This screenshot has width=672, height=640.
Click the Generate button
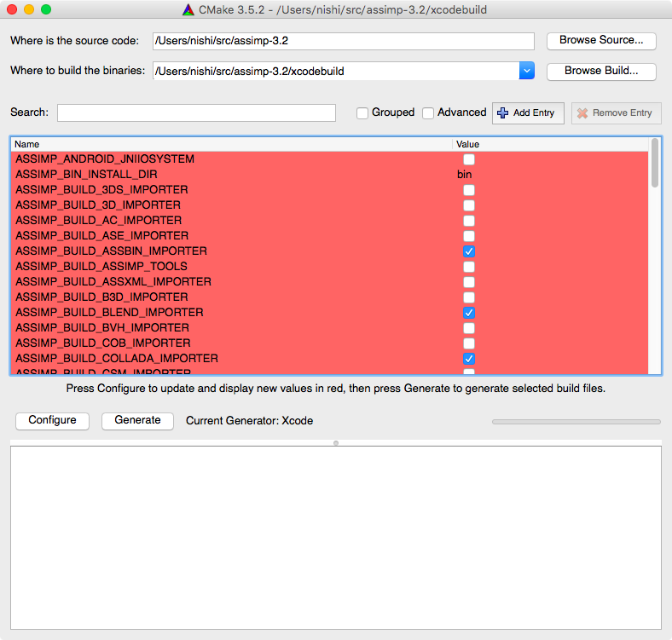(x=137, y=420)
